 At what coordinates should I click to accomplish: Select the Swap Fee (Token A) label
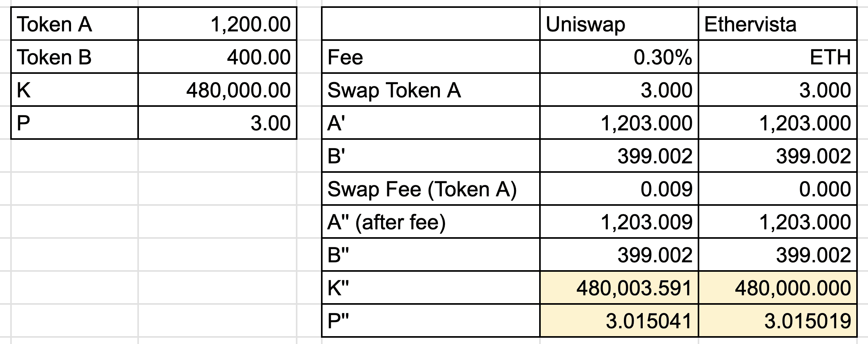click(x=430, y=189)
